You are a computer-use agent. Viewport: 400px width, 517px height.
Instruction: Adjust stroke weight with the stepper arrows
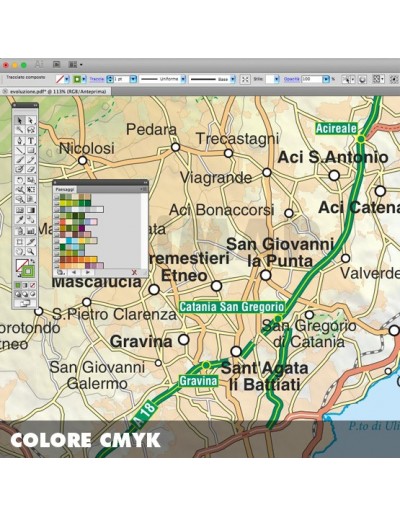110,79
